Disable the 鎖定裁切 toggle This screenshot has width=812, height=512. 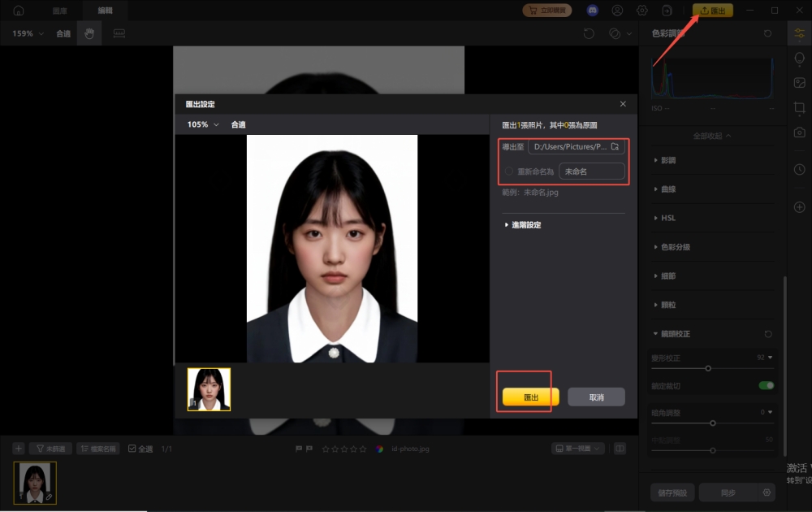tap(767, 386)
